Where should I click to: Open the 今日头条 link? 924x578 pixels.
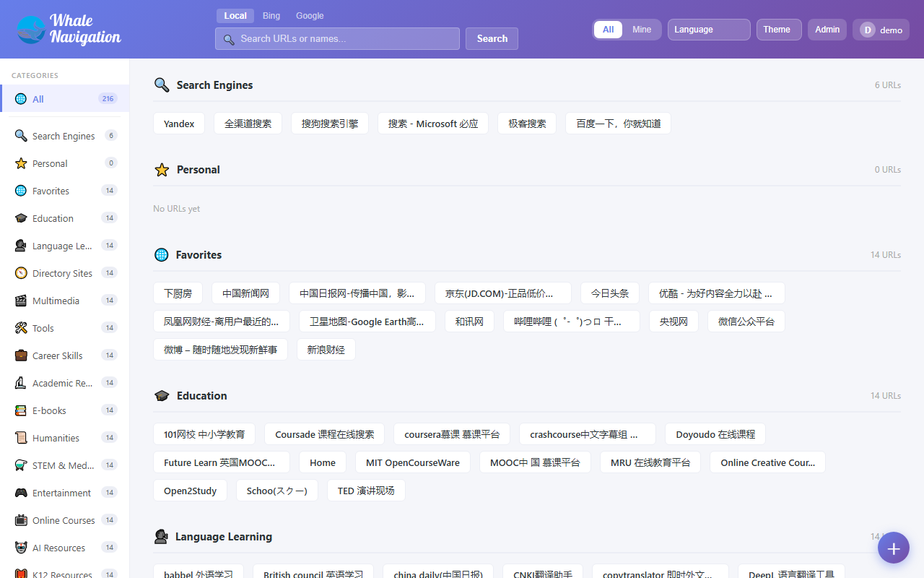point(610,293)
